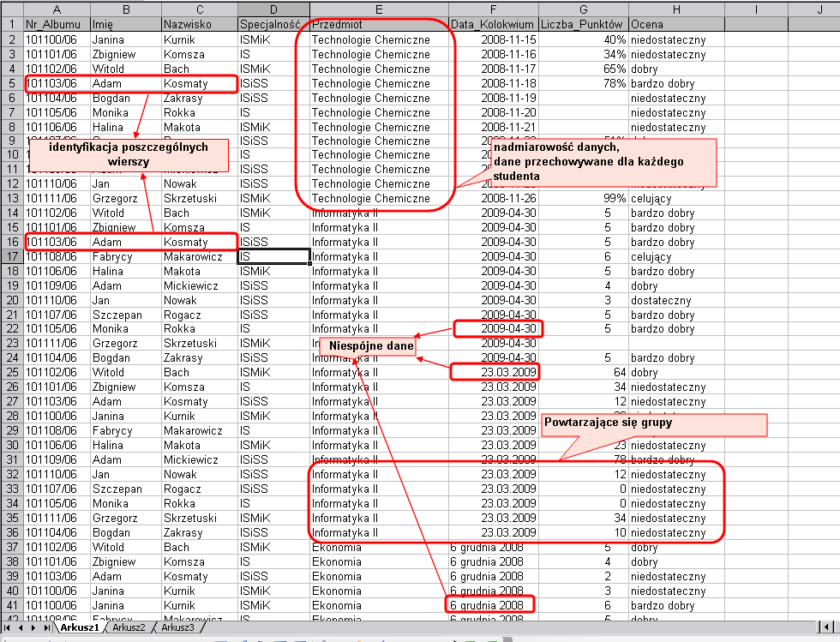Click the active IS cell in row 17
This screenshot has height=642, width=840.
(x=273, y=256)
